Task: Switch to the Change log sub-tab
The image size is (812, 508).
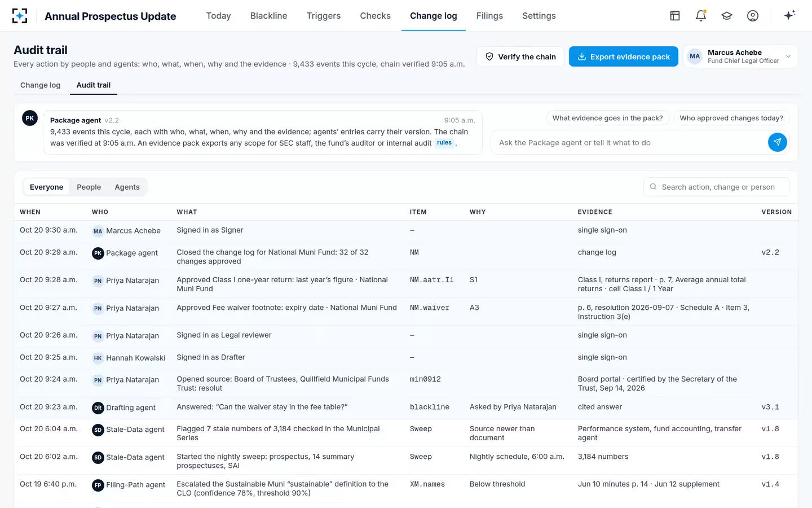Action: (x=41, y=85)
